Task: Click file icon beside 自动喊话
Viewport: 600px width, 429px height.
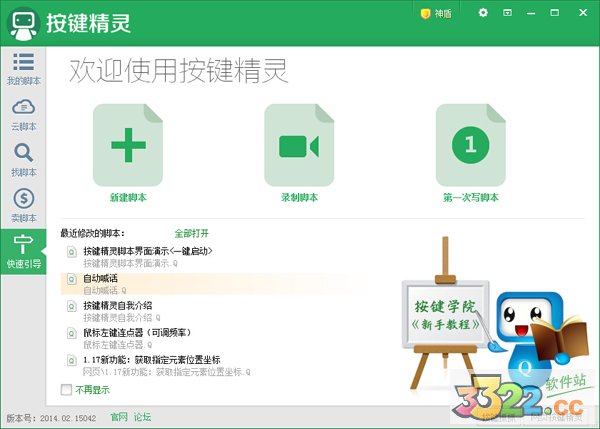Action: pyautogui.click(x=72, y=279)
